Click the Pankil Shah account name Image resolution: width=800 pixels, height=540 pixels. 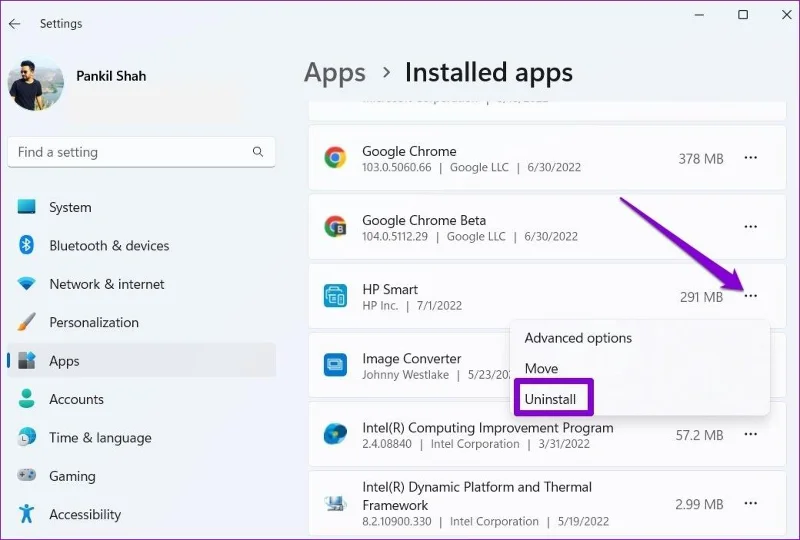[111, 76]
